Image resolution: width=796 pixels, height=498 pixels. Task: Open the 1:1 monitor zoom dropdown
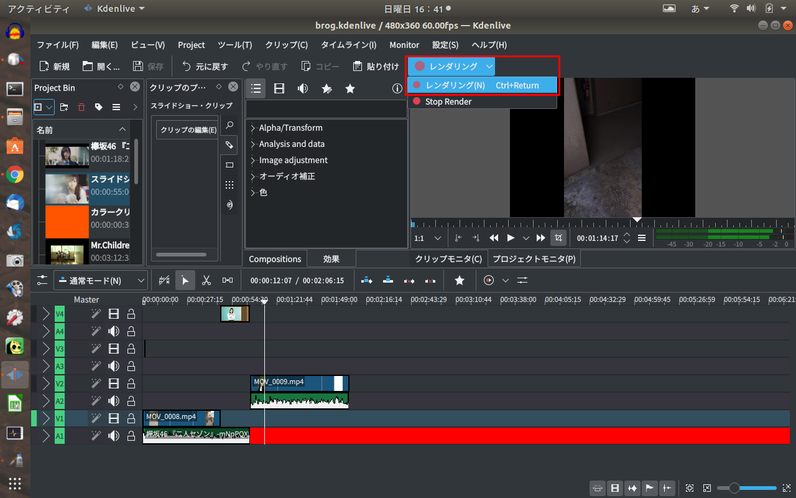pos(427,238)
